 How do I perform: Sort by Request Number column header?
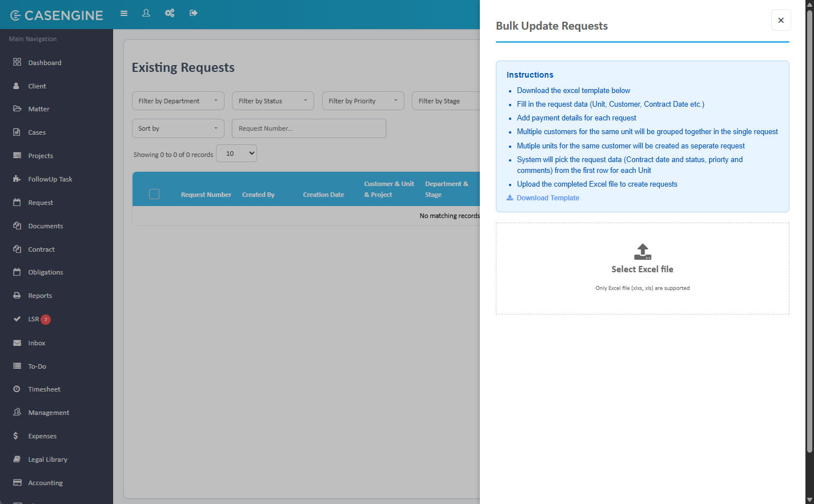point(206,195)
